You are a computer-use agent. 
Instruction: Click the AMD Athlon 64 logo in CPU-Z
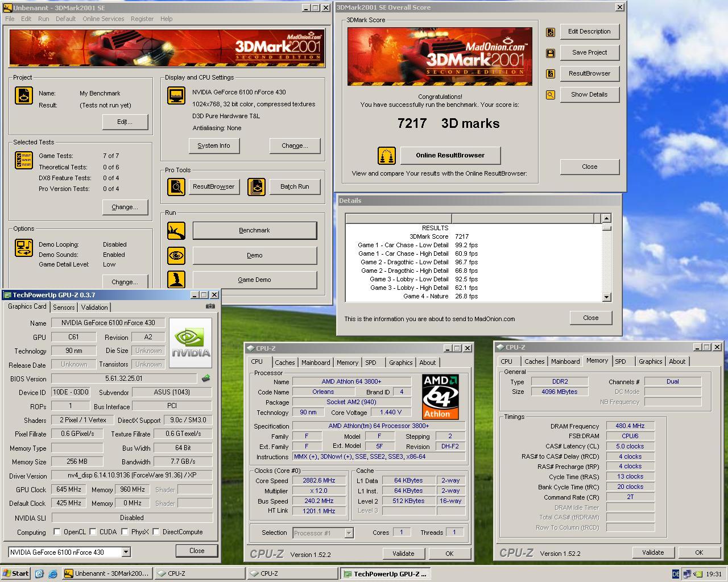tap(440, 397)
